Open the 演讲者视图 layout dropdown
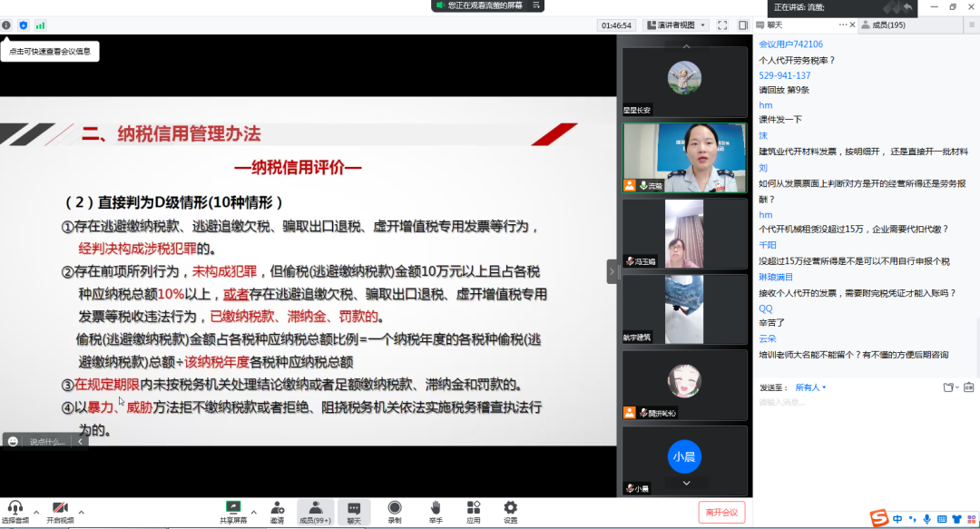 click(x=676, y=25)
